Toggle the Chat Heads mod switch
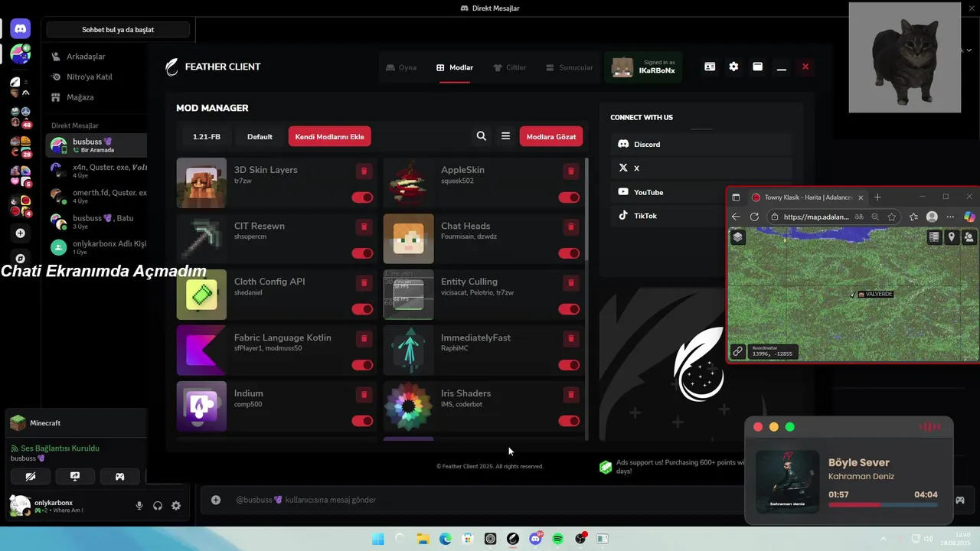980x551 pixels. 569,253
